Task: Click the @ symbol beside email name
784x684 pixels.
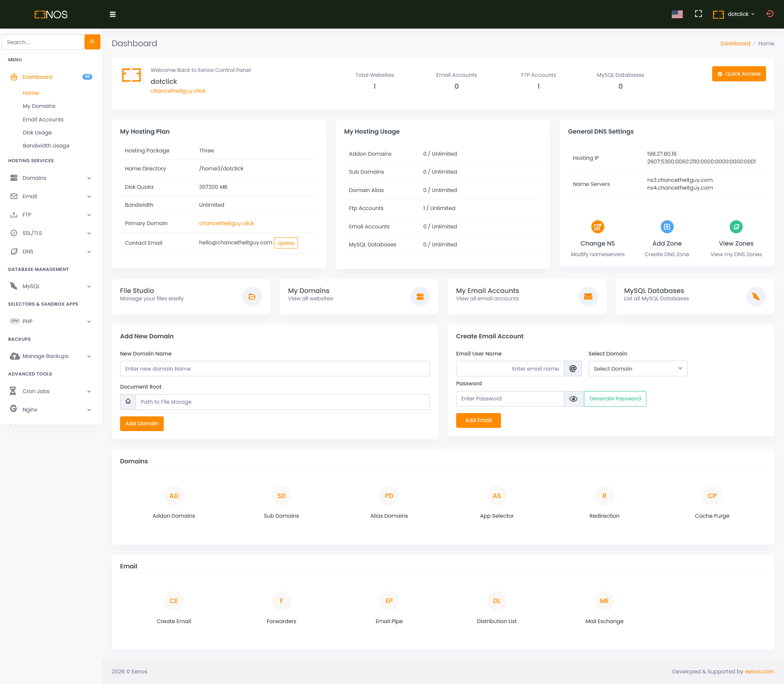Action: pos(573,369)
